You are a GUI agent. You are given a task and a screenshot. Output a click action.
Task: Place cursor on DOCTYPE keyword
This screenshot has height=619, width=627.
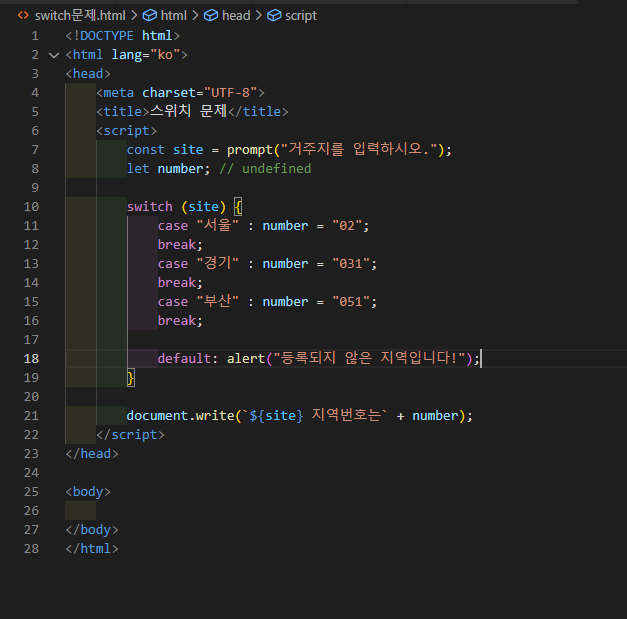[107, 36]
